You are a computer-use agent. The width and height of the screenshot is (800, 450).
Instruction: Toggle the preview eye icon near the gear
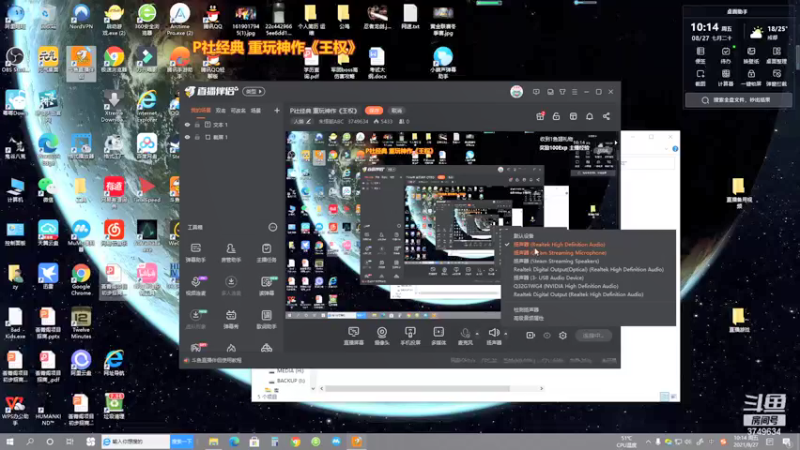(547, 335)
